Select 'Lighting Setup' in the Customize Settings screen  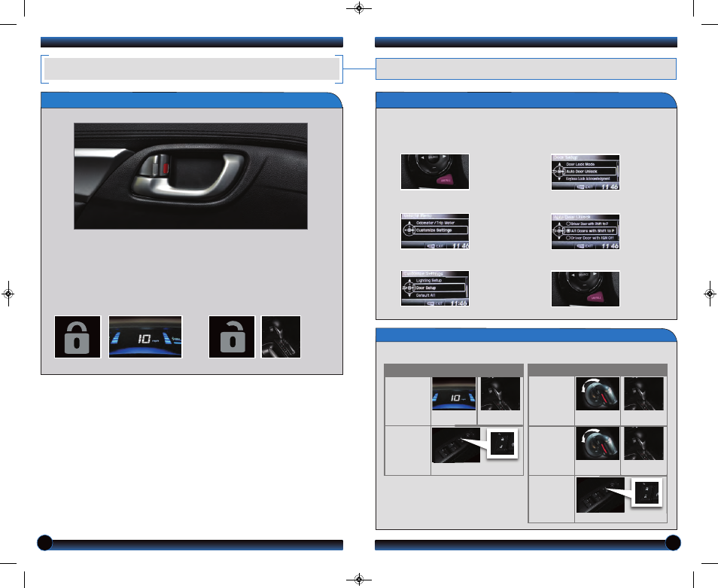pyautogui.click(x=429, y=280)
